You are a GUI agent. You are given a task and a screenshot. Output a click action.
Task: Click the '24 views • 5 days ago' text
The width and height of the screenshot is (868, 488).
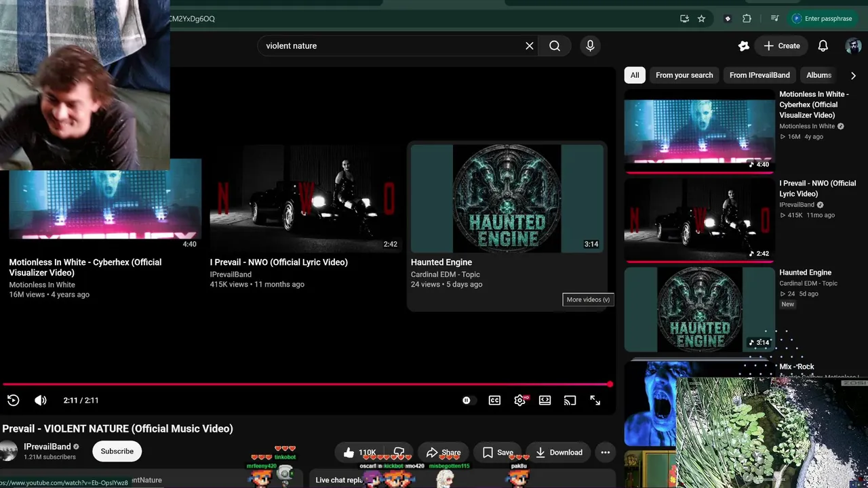pyautogui.click(x=446, y=285)
